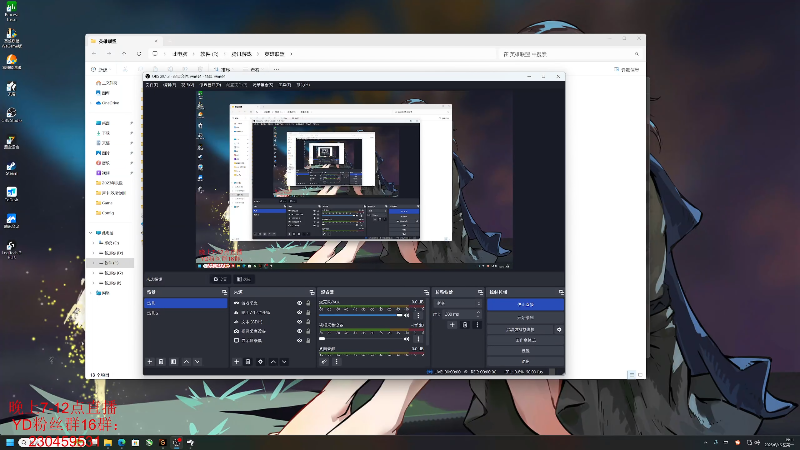The height and width of the screenshot is (450, 800).
Task: Mute the second audio mixer channel
Action: [x=407, y=339]
